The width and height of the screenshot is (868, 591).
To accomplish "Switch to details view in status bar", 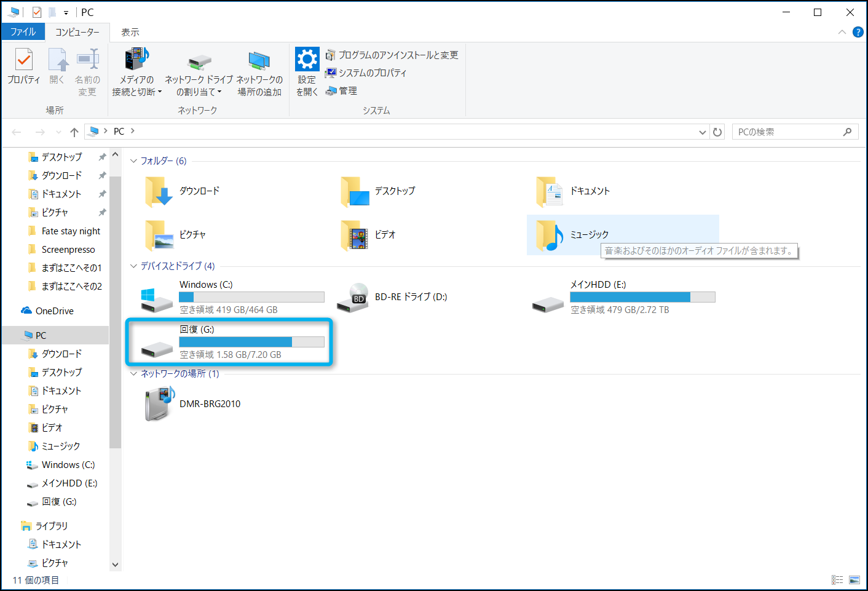I will click(x=837, y=580).
